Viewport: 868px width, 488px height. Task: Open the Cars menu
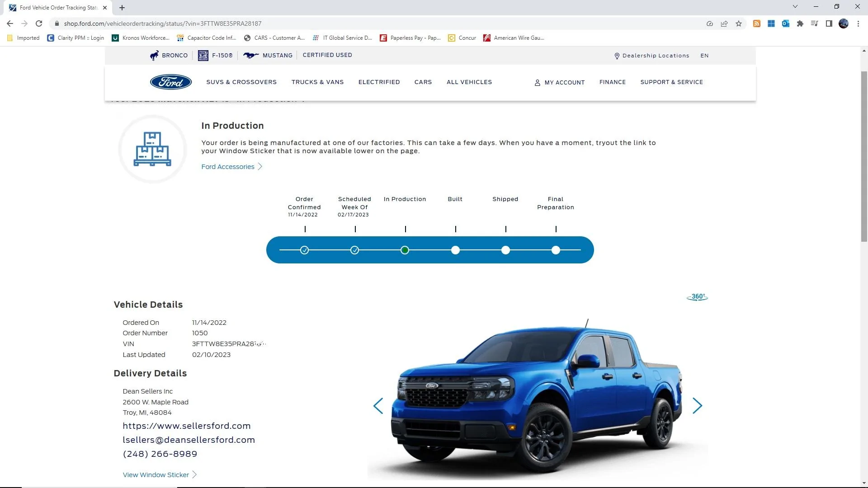(423, 82)
